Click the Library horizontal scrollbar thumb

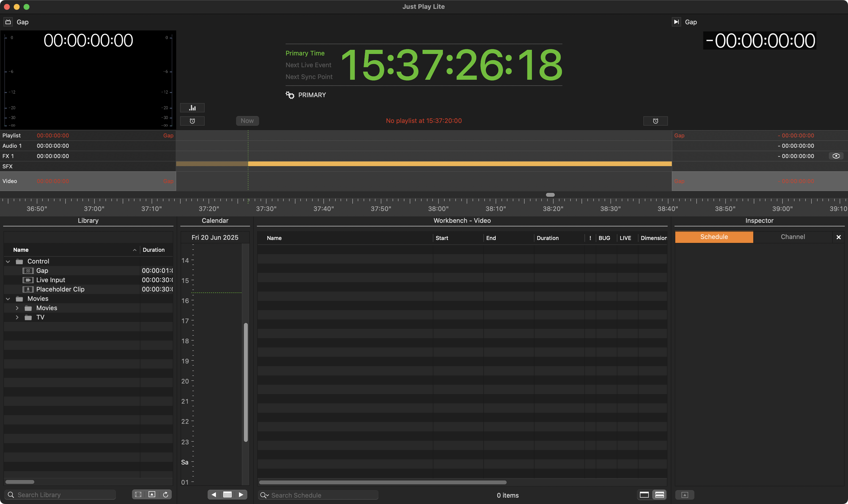[20, 482]
